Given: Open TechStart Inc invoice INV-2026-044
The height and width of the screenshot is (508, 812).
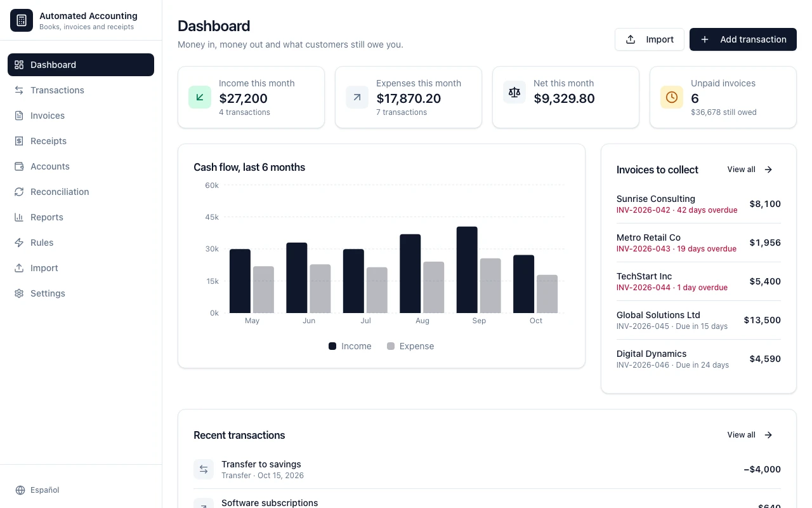Looking at the screenshot, I should pyautogui.click(x=698, y=281).
